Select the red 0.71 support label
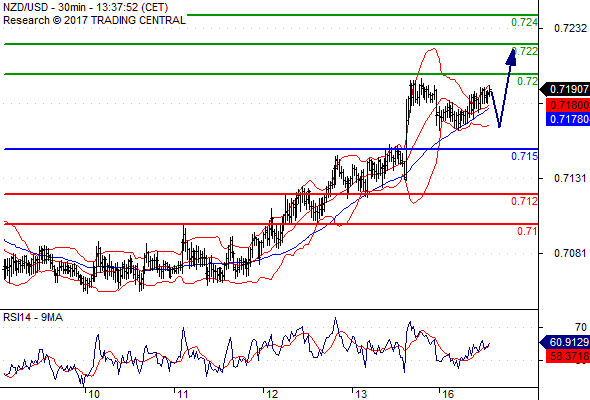590x400 pixels. (x=528, y=231)
